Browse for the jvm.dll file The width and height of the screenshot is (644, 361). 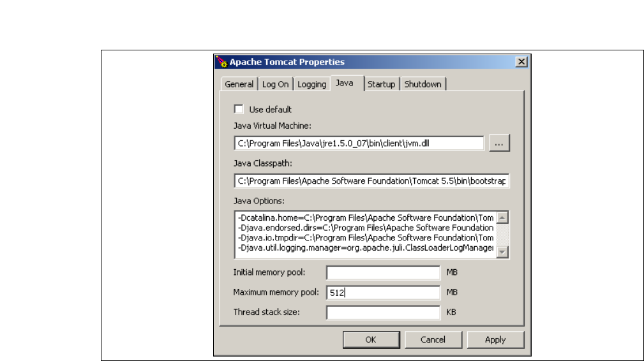pos(499,143)
